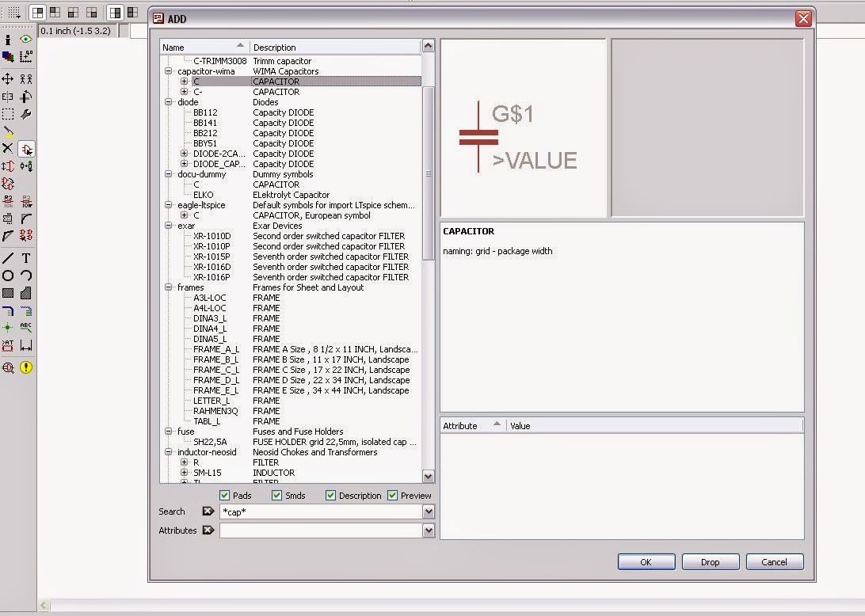Expand the C- device under capacitor-wima
The image size is (865, 616).
click(185, 92)
